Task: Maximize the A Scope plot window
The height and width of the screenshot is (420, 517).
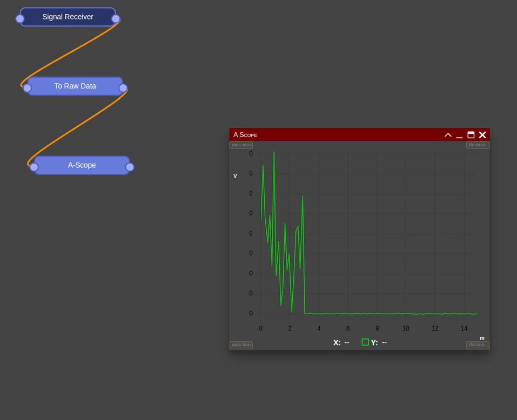Action: point(471,135)
